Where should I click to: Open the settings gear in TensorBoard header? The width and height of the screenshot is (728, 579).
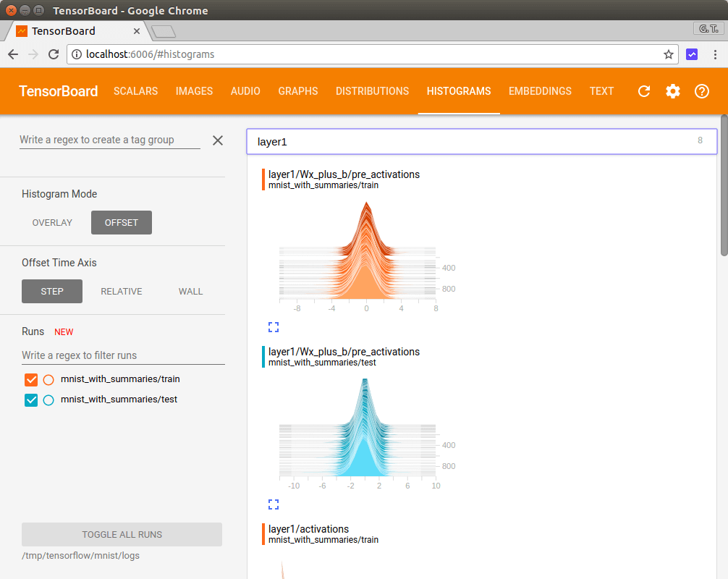click(x=673, y=91)
